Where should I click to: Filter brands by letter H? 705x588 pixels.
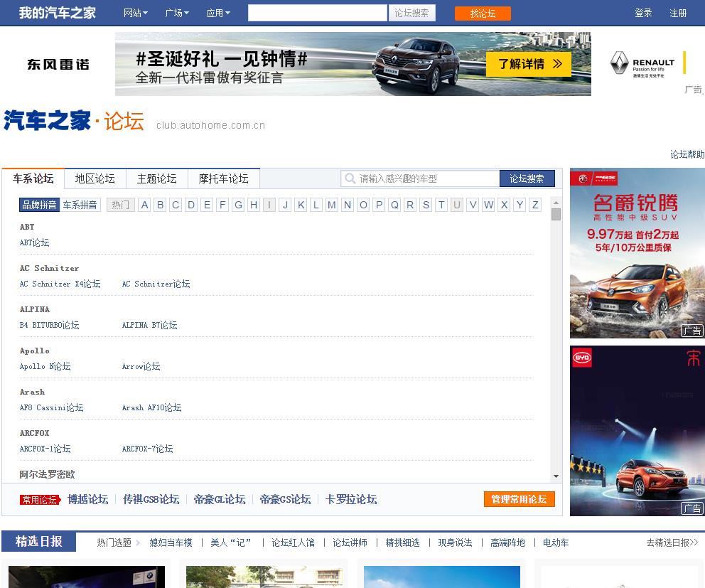tap(254, 205)
